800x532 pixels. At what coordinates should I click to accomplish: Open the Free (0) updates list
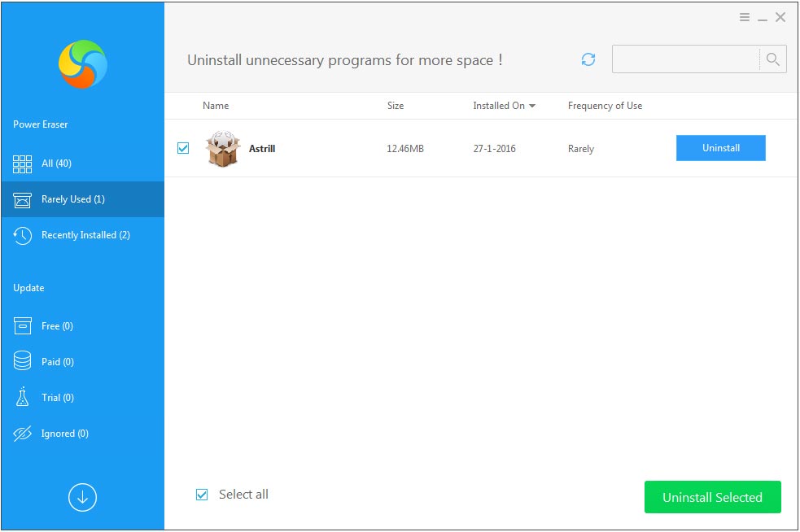(83, 326)
